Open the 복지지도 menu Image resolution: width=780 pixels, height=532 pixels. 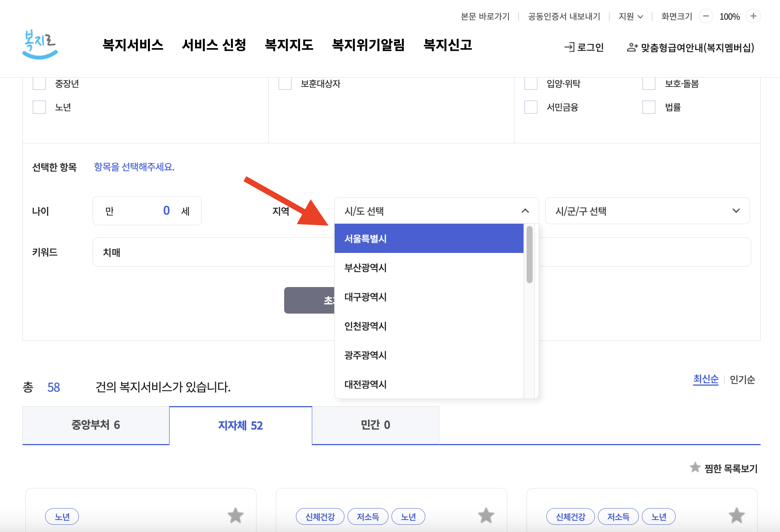click(x=289, y=45)
